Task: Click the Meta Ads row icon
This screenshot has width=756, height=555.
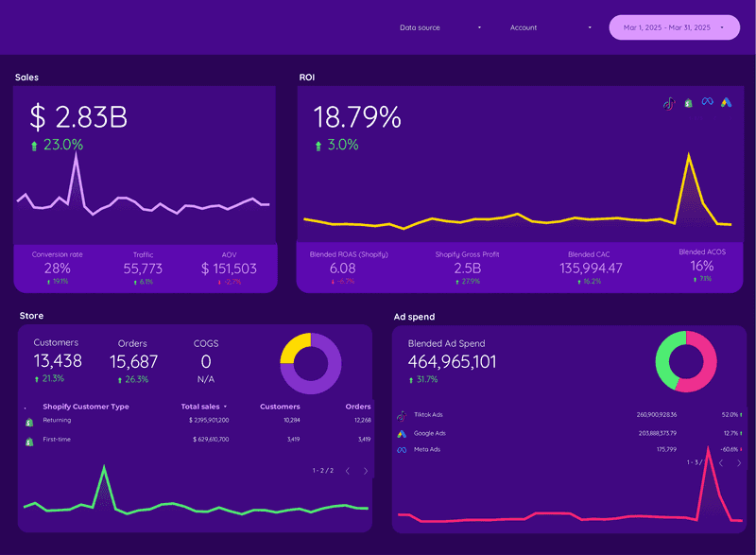Action: pos(402,450)
